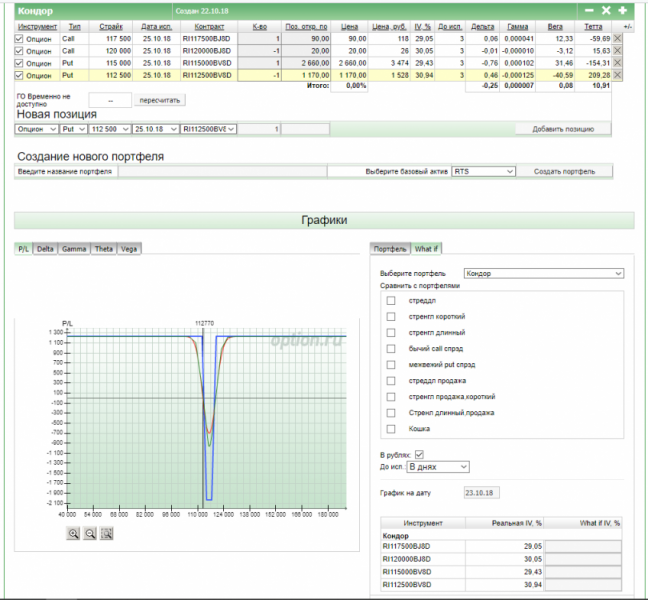The image size is (648, 600).
Task: Tick the стреддл comparison checkbox
Action: pyautogui.click(x=391, y=300)
